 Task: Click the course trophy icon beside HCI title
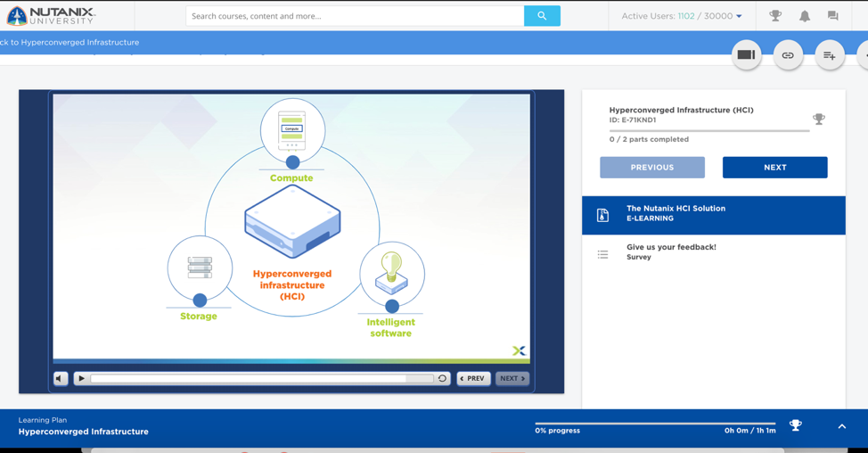click(819, 119)
